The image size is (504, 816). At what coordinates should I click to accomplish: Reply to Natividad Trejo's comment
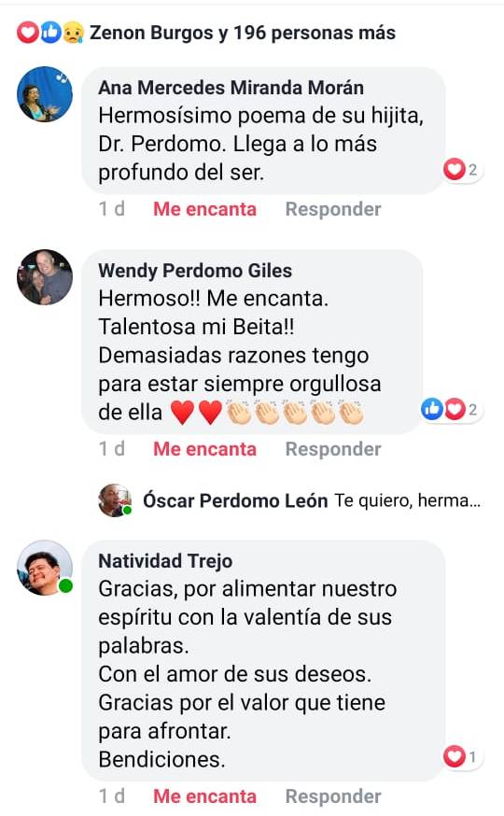tap(333, 796)
